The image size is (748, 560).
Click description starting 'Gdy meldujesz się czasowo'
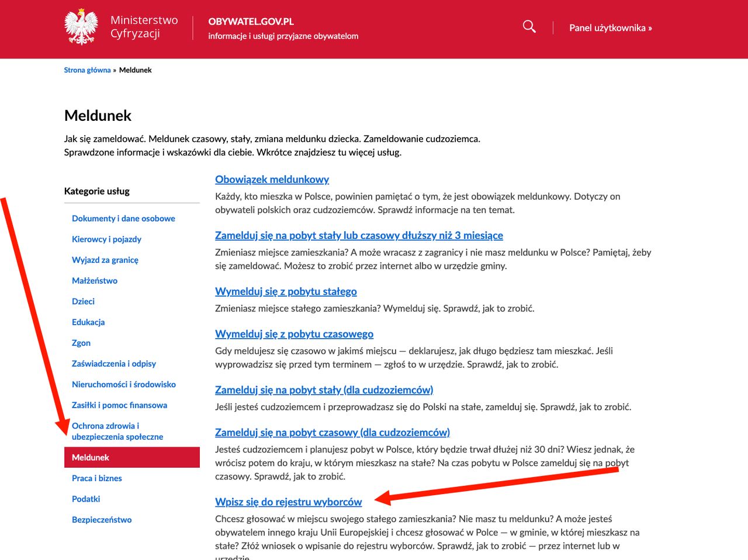point(414,357)
